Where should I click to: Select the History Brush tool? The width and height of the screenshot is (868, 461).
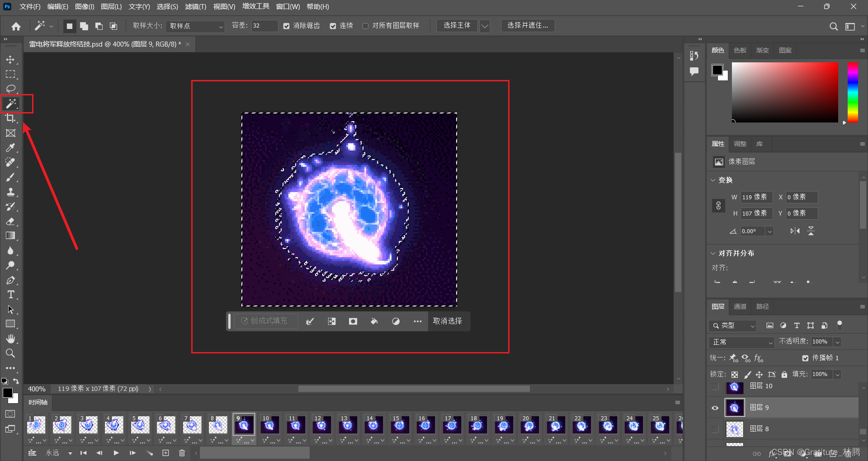tap(10, 207)
